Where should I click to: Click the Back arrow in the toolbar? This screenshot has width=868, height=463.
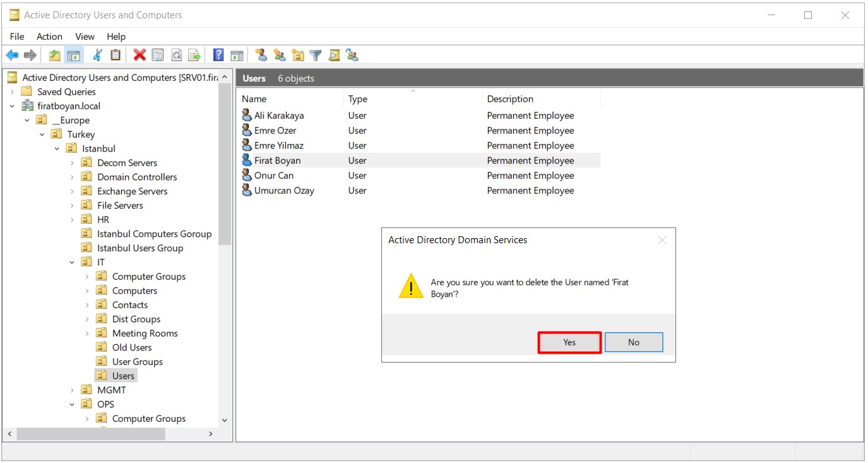(x=12, y=56)
